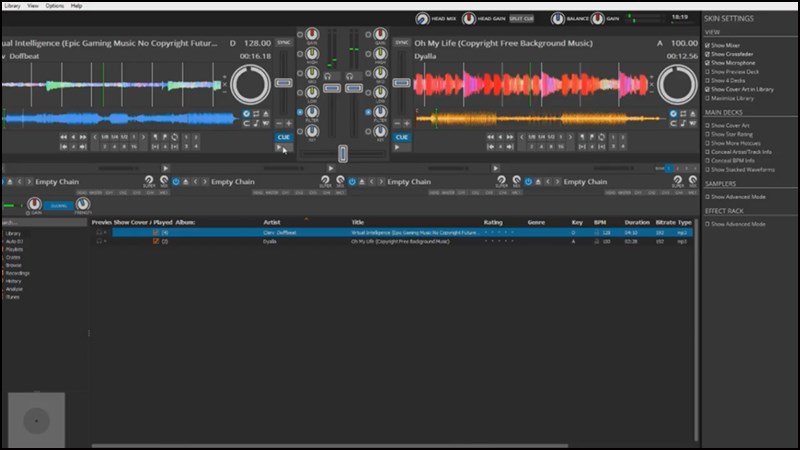Enable the Show 4 Decks checkbox

[708, 81]
